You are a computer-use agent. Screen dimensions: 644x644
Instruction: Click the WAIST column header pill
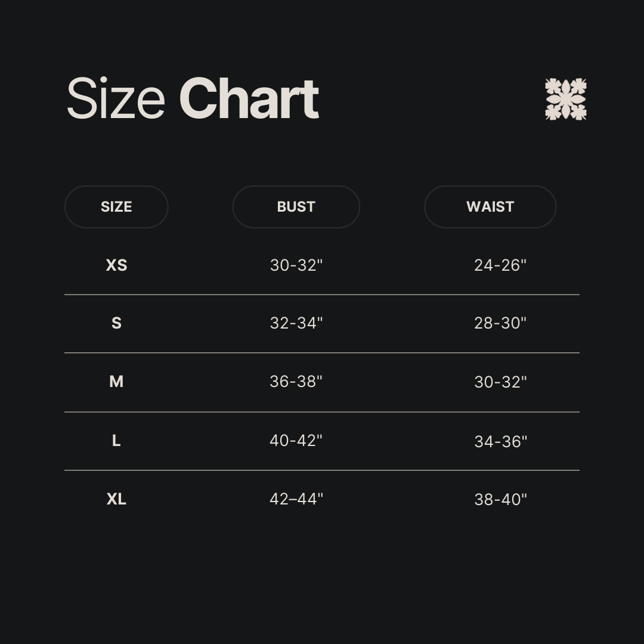[x=490, y=207]
